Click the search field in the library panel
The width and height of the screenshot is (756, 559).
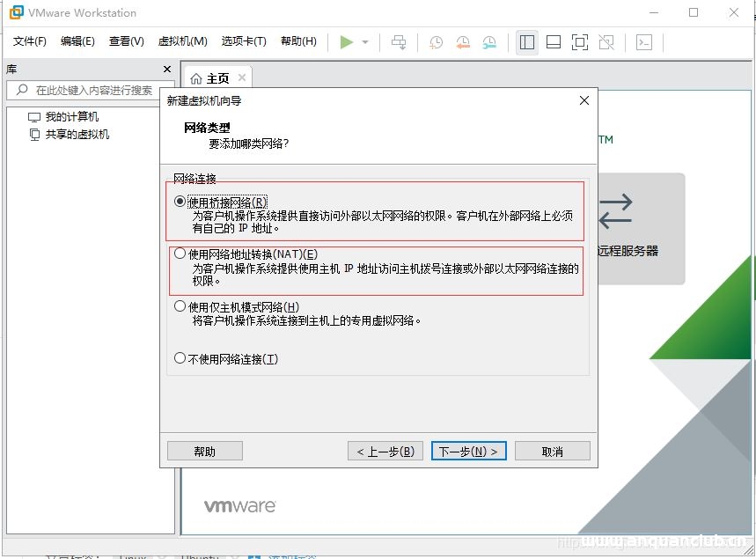[x=88, y=90]
